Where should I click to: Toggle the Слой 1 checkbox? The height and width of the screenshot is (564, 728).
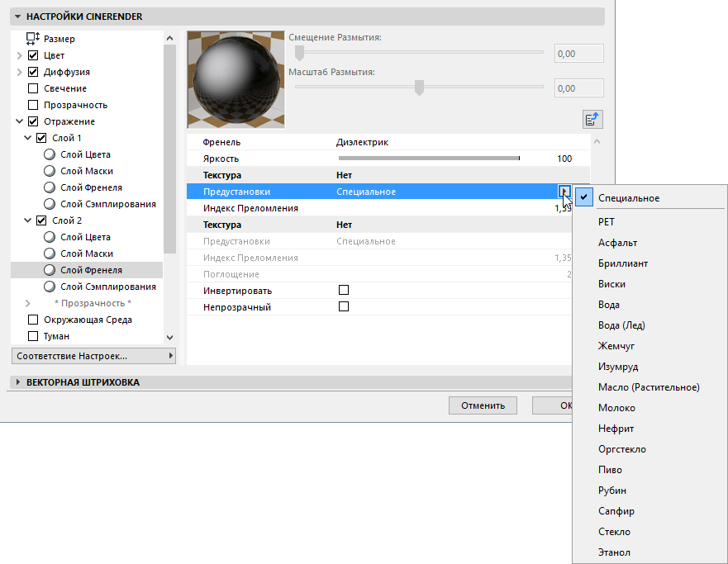pyautogui.click(x=41, y=138)
